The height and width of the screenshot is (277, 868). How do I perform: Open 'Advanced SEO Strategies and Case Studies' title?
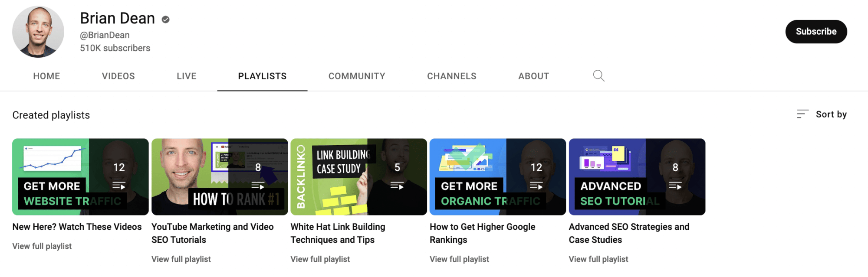629,233
